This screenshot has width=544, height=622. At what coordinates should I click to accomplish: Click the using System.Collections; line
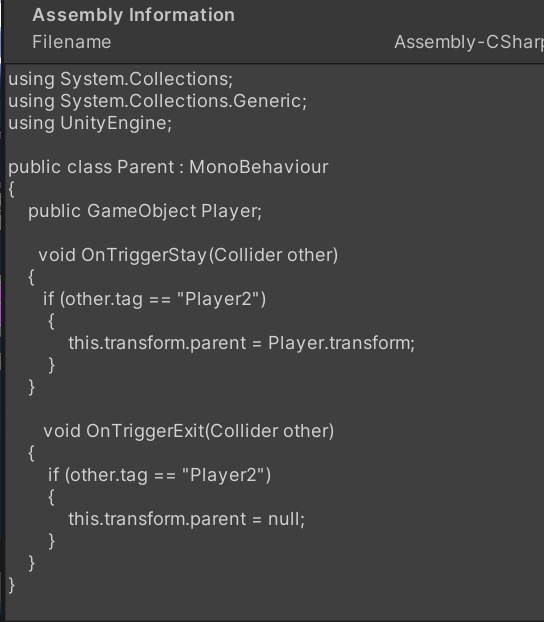pos(121,79)
